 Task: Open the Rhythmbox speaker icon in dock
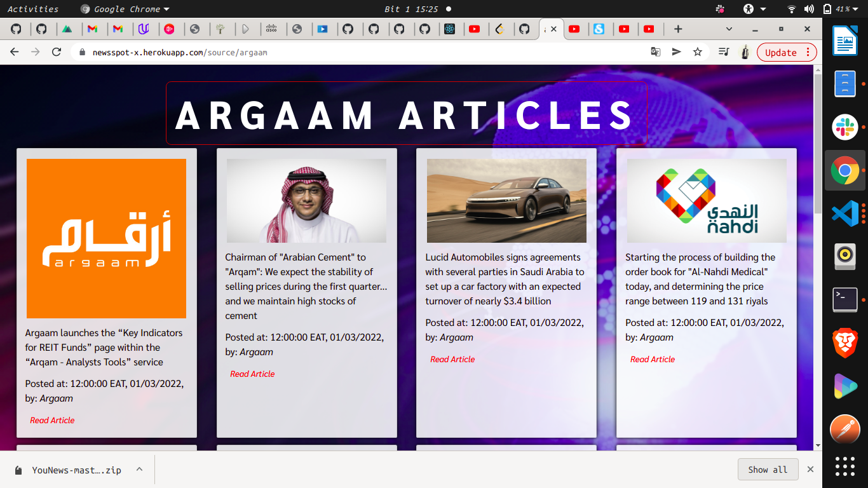[845, 255]
